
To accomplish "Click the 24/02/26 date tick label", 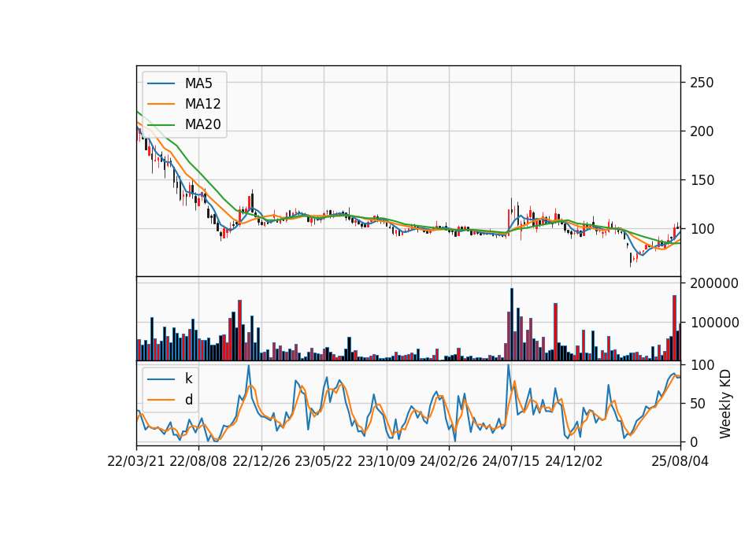I will 448,461.
